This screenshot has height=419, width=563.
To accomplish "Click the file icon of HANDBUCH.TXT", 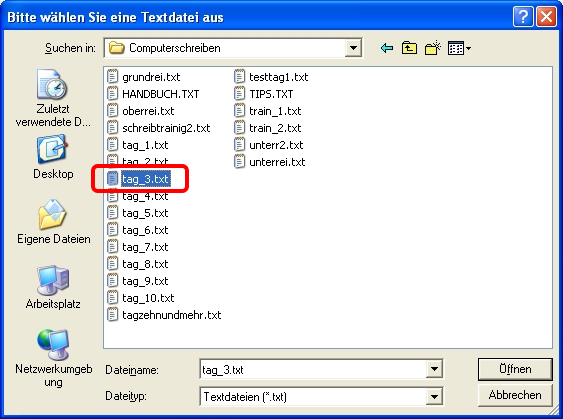I will [113, 94].
